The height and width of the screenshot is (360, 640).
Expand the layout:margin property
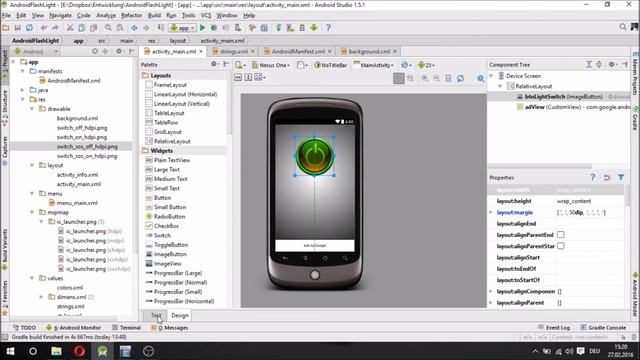pos(491,212)
